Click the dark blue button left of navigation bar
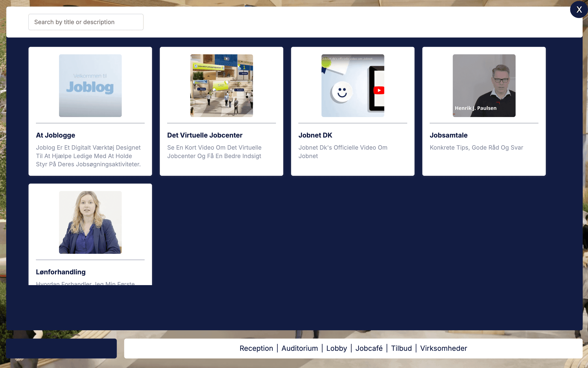This screenshot has height=368, width=588. 61,348
